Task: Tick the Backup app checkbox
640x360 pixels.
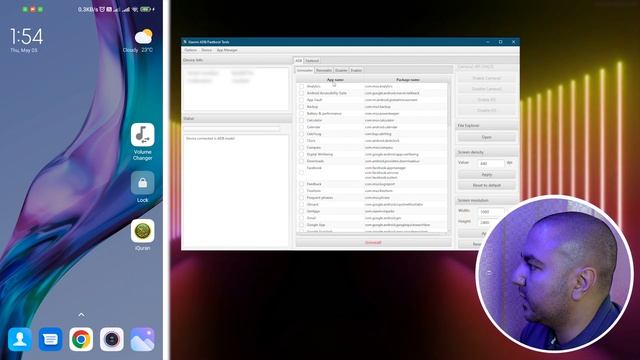Action: (x=301, y=107)
